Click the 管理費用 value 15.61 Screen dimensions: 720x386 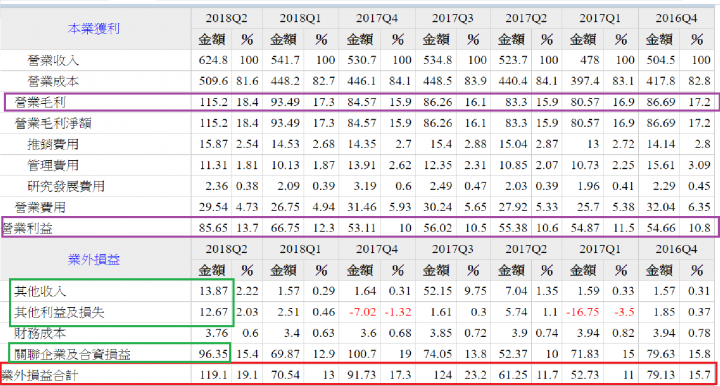pos(661,165)
